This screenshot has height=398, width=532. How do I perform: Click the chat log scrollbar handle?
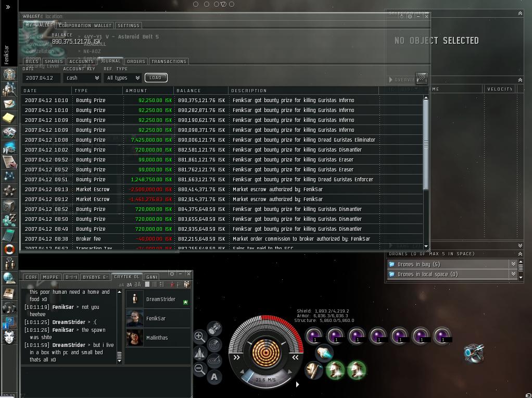coord(119,356)
